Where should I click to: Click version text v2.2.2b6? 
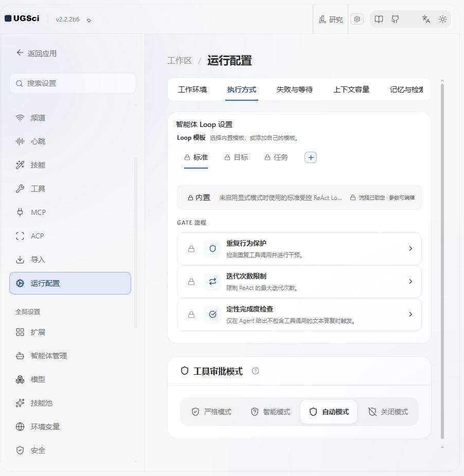67,20
